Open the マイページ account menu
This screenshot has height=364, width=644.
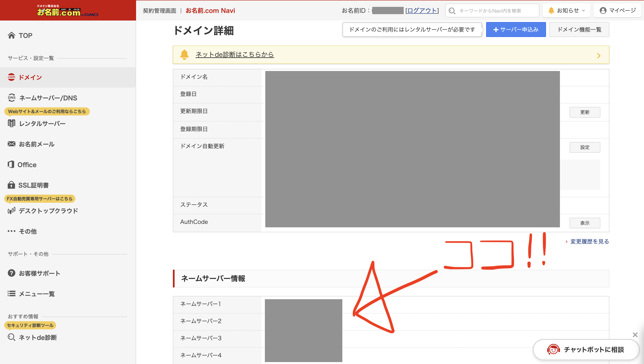(x=617, y=10)
